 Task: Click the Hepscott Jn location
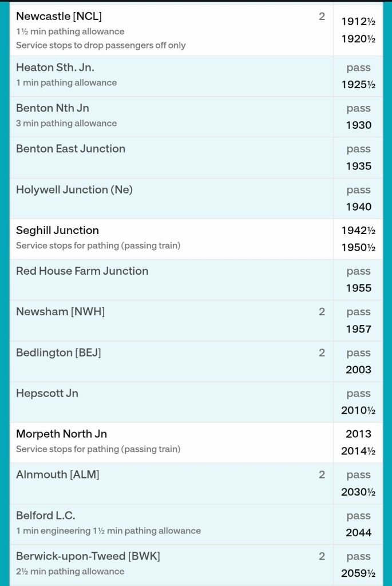(x=47, y=393)
